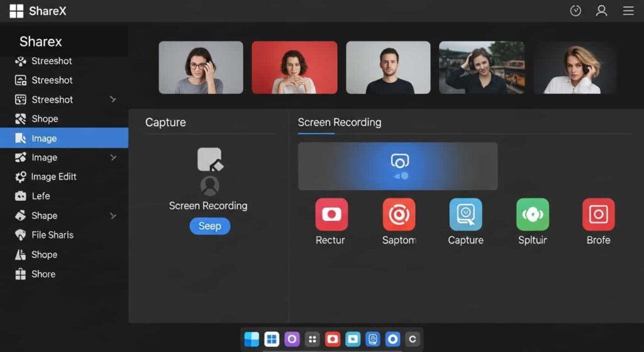
Task: Click icon beside Image item with chevron
Action: click(21, 157)
